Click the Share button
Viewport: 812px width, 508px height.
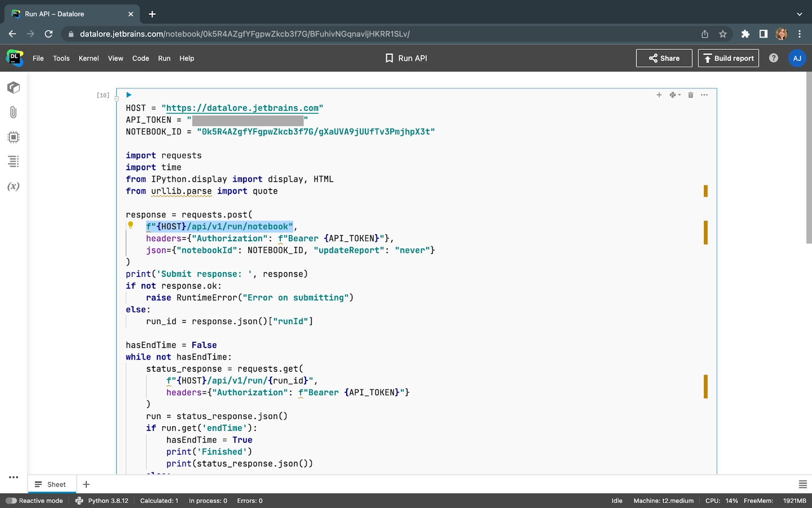(x=664, y=58)
